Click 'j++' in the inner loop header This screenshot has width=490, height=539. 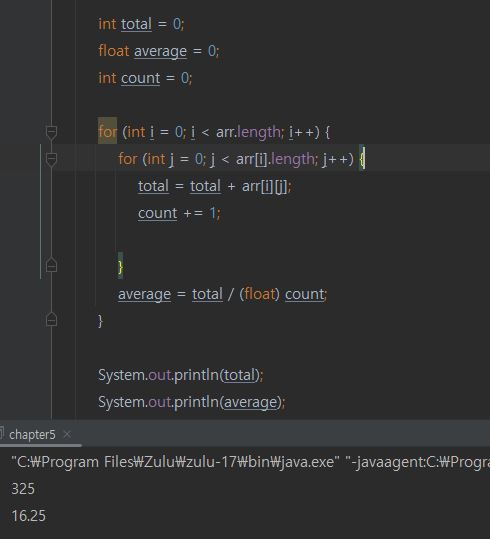click(335, 159)
